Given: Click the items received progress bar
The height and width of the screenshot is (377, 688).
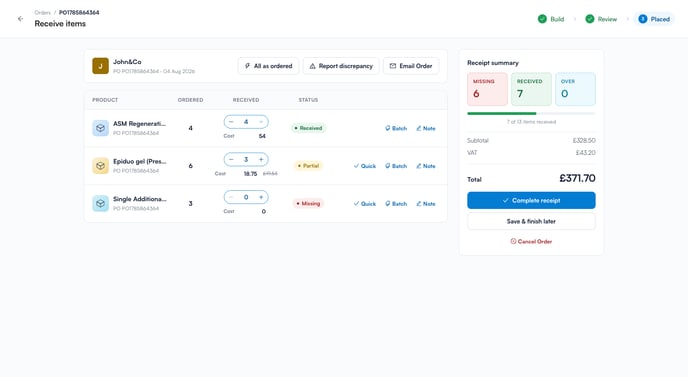Looking at the screenshot, I should (x=531, y=114).
